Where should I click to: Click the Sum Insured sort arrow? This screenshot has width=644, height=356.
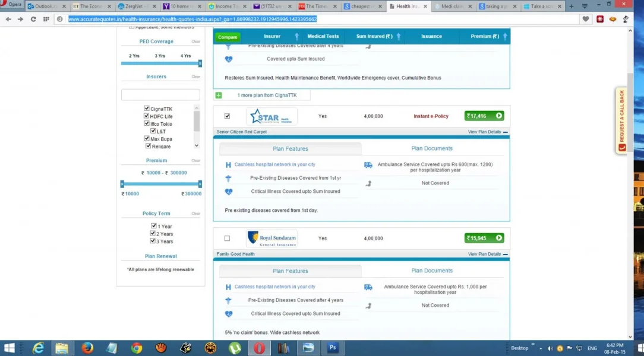click(398, 37)
